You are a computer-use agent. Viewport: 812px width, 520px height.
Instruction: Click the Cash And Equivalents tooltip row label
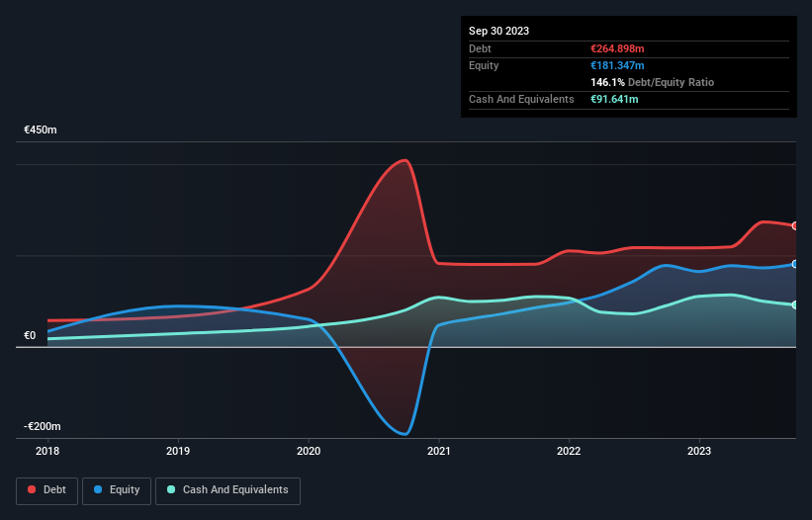click(x=521, y=99)
